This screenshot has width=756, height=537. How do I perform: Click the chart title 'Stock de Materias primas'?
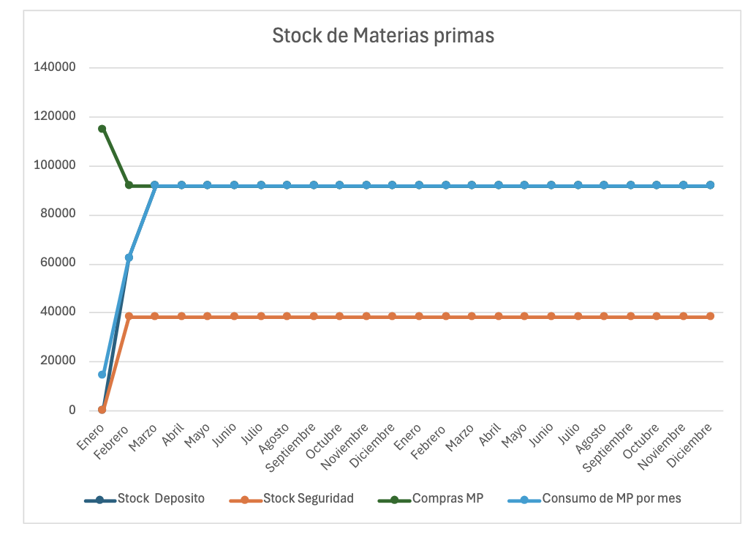[383, 35]
